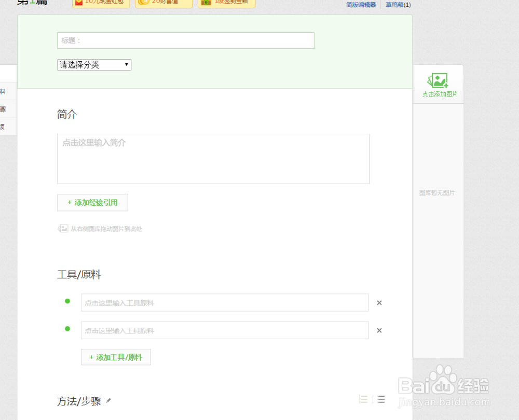The image size is (519, 420).
Task: Click the drag-image-here picture icon
Action: pyautogui.click(x=63, y=228)
